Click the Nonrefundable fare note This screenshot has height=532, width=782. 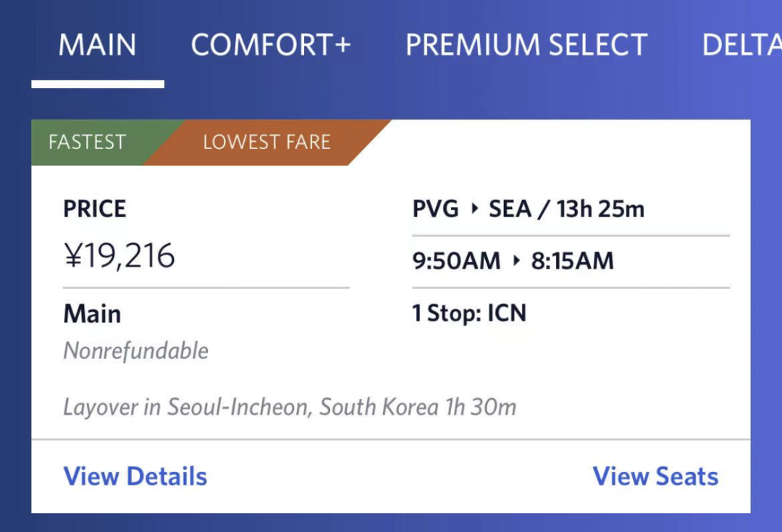click(x=135, y=350)
